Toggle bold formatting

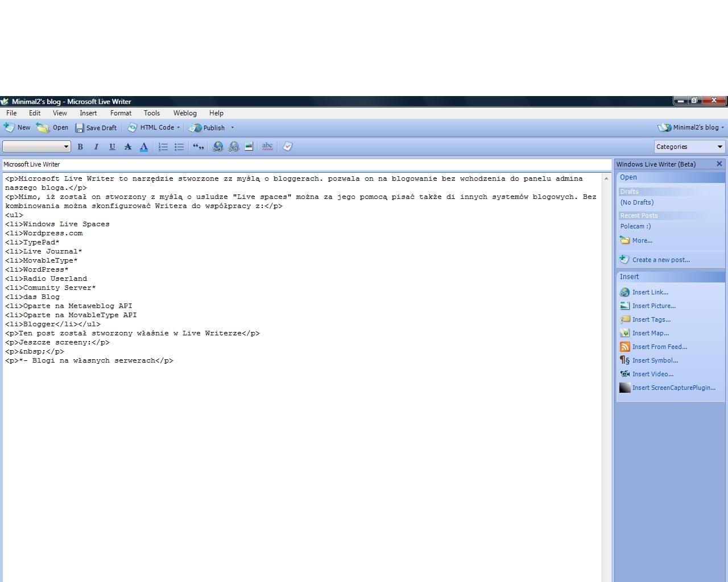pos(80,147)
